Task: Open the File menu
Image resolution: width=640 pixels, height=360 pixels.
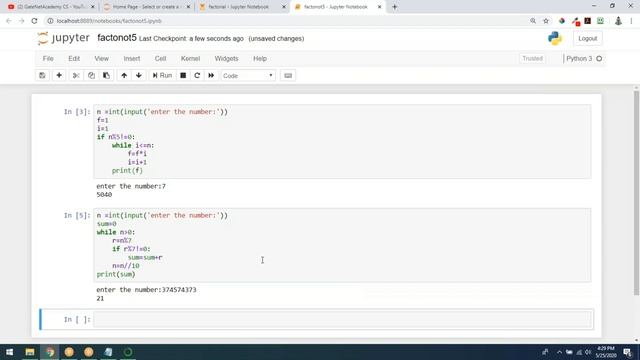Action: [x=48, y=59]
